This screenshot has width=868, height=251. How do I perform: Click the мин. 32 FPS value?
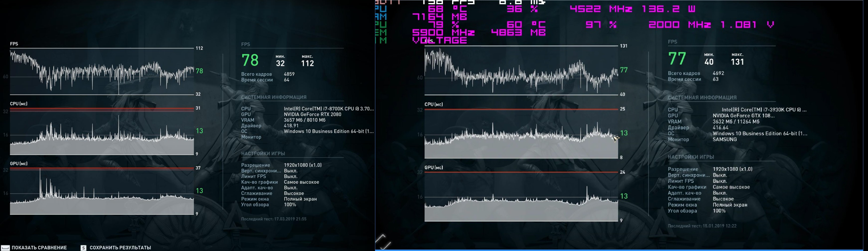(280, 63)
